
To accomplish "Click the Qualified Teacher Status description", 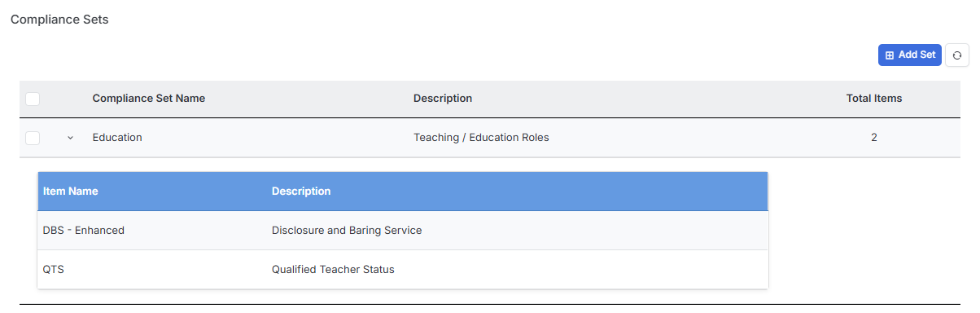I will click(333, 270).
